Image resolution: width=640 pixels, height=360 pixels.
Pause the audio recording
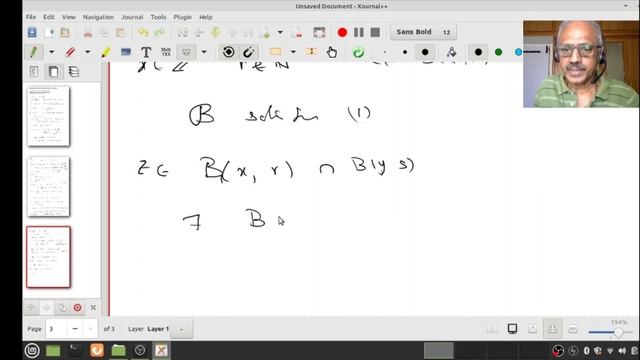click(359, 32)
